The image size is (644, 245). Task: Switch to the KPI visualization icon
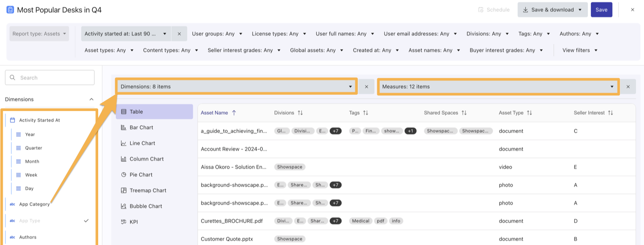pyautogui.click(x=123, y=222)
